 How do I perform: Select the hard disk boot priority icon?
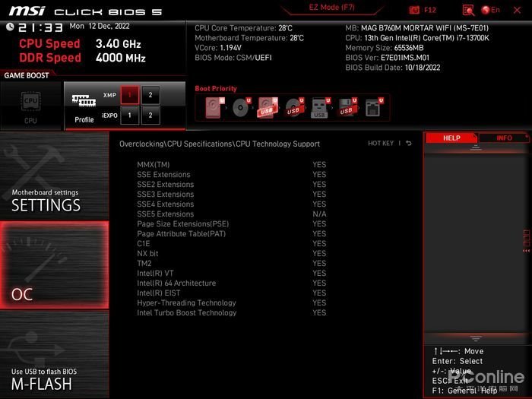click(x=215, y=108)
